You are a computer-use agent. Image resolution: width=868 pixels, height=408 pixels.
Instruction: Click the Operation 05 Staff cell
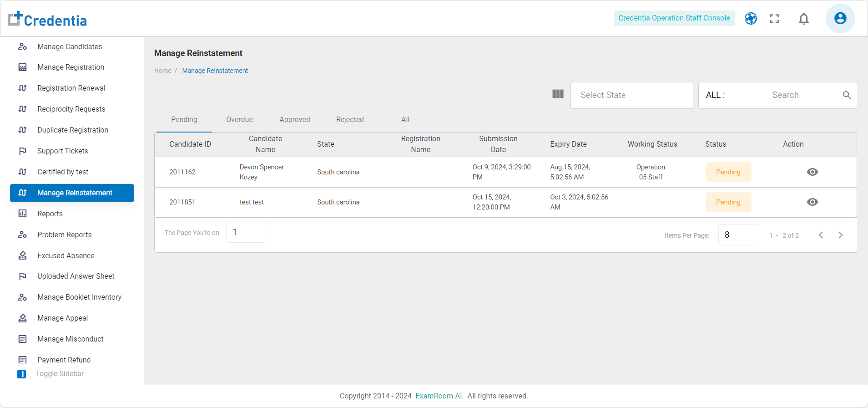pyautogui.click(x=651, y=172)
